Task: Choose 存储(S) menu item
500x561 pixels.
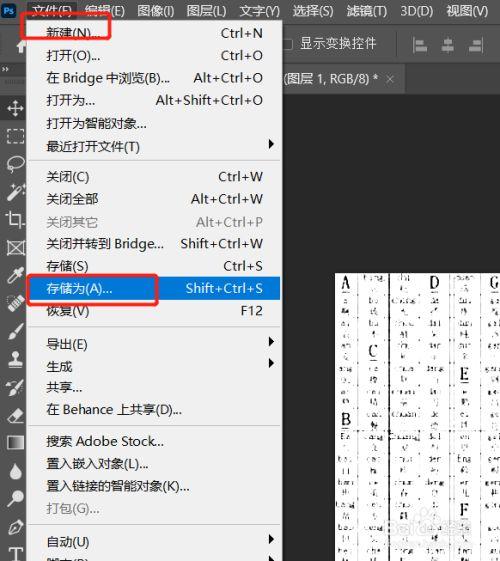Action: [x=153, y=266]
